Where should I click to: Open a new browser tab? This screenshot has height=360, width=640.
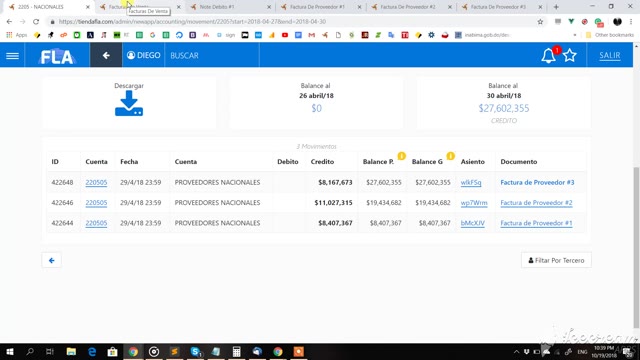556,7
